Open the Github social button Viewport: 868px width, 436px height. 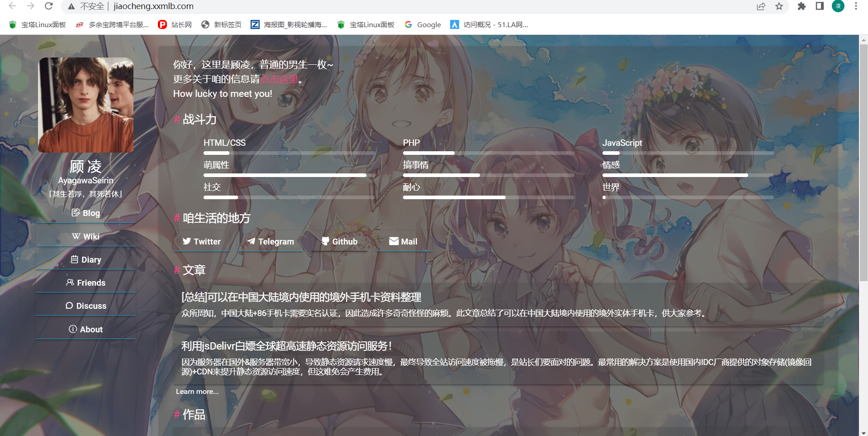pyautogui.click(x=339, y=241)
